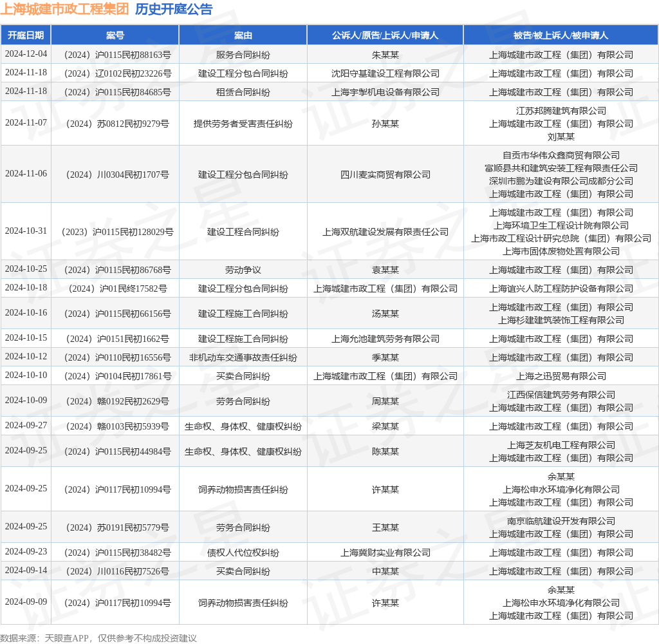
Task: Click plaintiff 梁某某
Action: coord(385,426)
